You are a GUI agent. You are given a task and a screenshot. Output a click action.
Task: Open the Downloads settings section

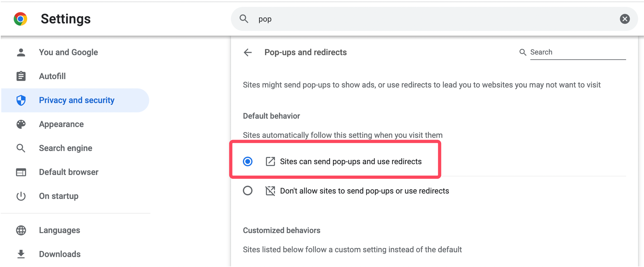[x=60, y=254]
